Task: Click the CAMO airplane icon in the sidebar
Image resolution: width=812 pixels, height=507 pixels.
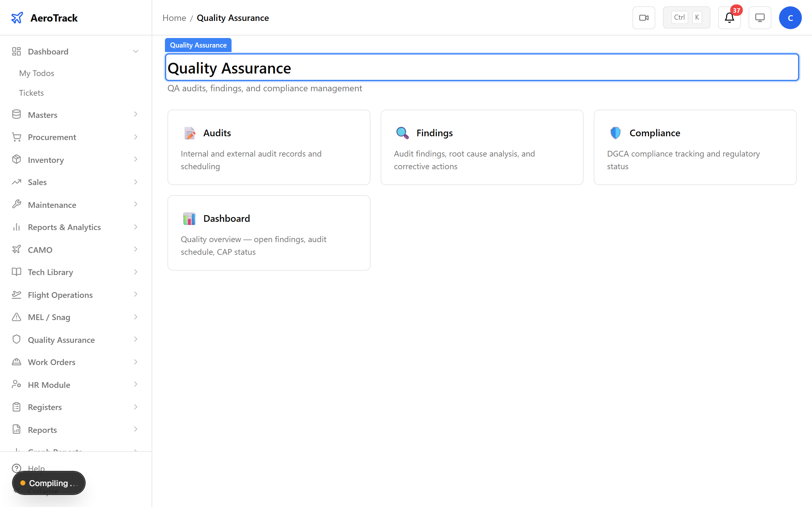Action: pos(16,249)
